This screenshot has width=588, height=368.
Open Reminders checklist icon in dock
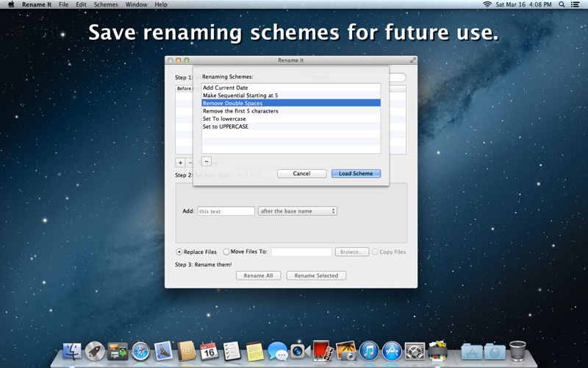pyautogui.click(x=232, y=352)
